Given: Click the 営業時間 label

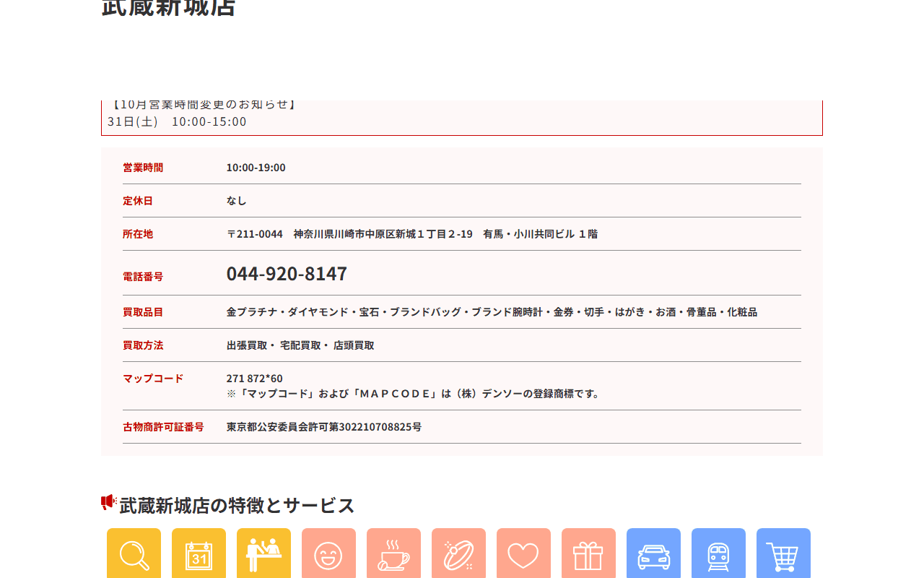Looking at the screenshot, I should click(143, 168).
